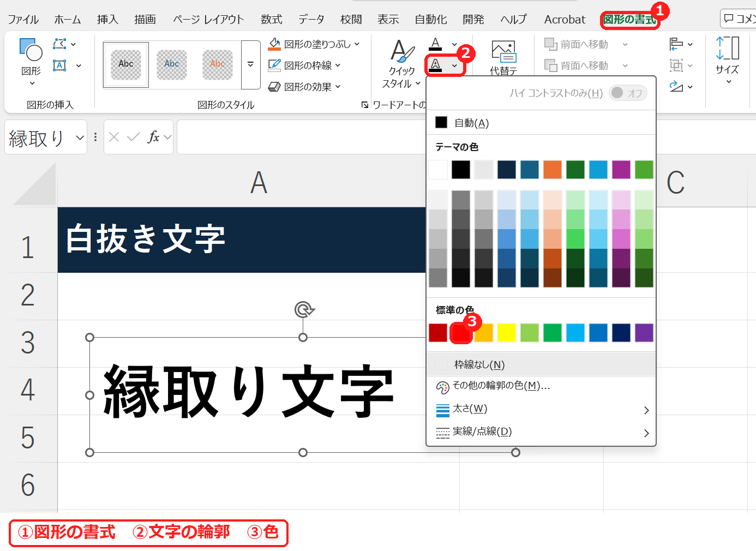This screenshot has height=551, width=756.
Task: Pick standard yellow color swatch
Action: click(x=507, y=333)
